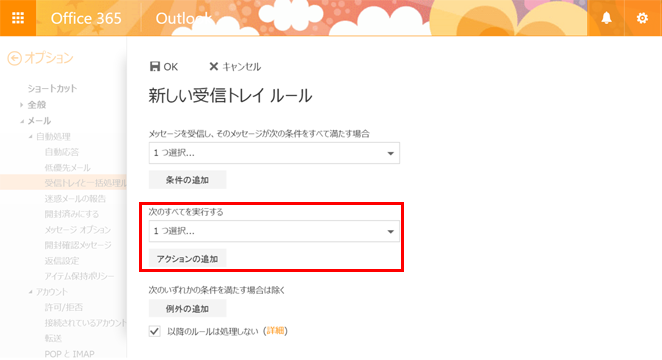662x360 pixels.
Task: Select 低優先メール in sidebar
Action: (68, 168)
